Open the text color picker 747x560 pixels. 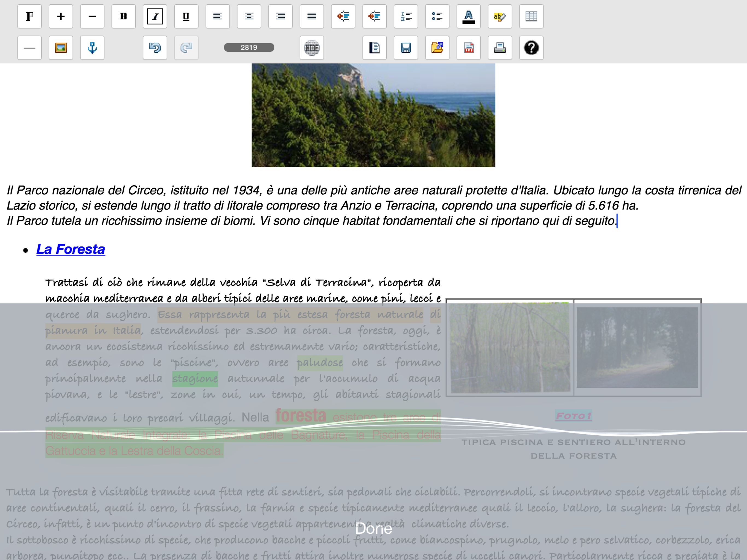pos(468,16)
